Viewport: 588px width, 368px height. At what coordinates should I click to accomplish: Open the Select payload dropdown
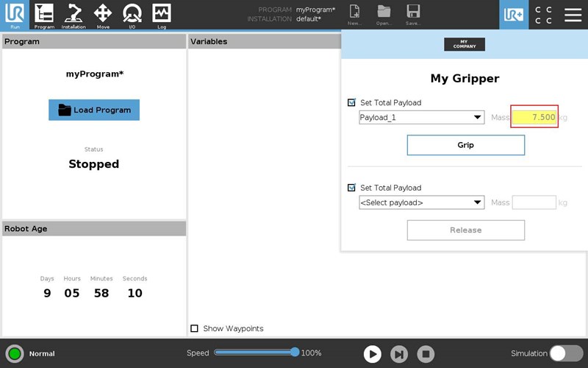point(421,202)
